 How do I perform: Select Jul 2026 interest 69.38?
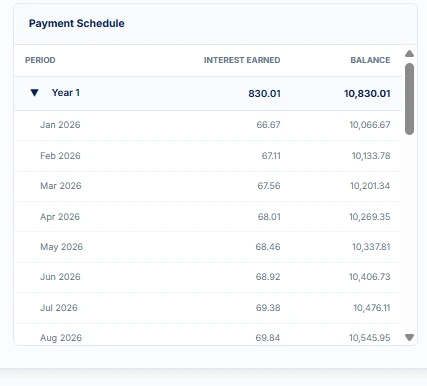pyautogui.click(x=268, y=308)
